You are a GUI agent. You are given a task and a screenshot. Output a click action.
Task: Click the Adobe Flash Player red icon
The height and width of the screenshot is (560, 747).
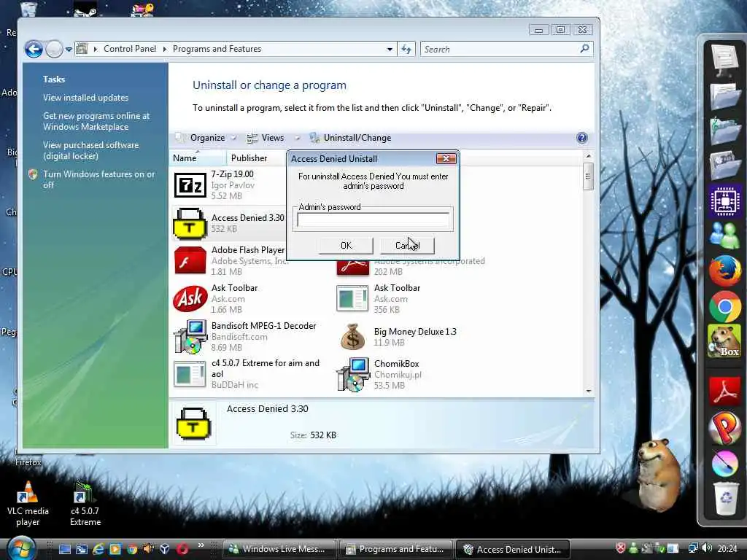pyautogui.click(x=190, y=260)
